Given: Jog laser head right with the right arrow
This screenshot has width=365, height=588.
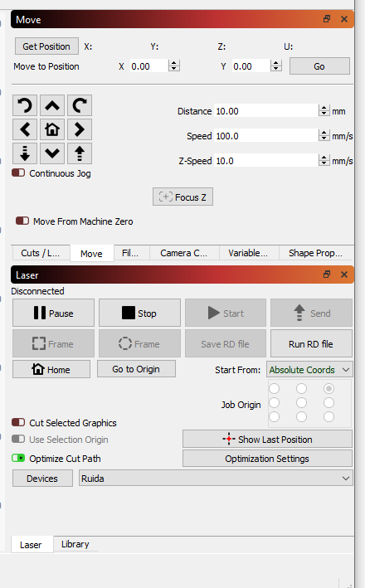Looking at the screenshot, I should point(80,129).
